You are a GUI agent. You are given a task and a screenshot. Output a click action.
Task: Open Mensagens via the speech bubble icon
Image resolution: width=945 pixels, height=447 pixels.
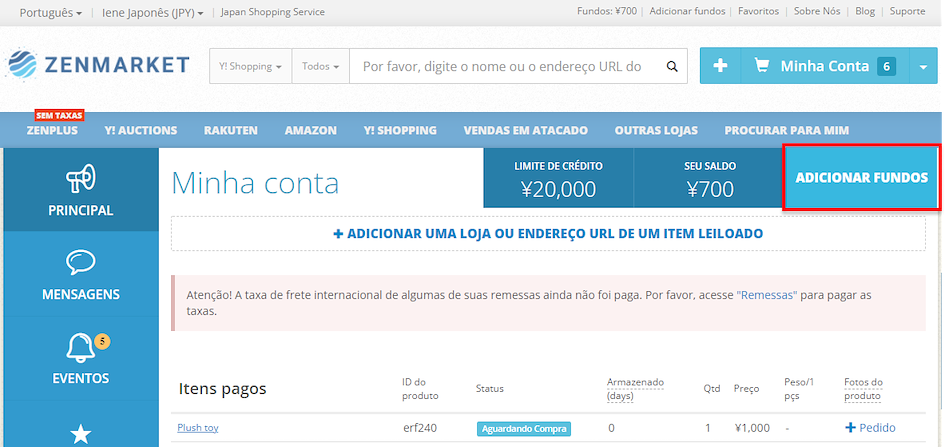pos(81,262)
